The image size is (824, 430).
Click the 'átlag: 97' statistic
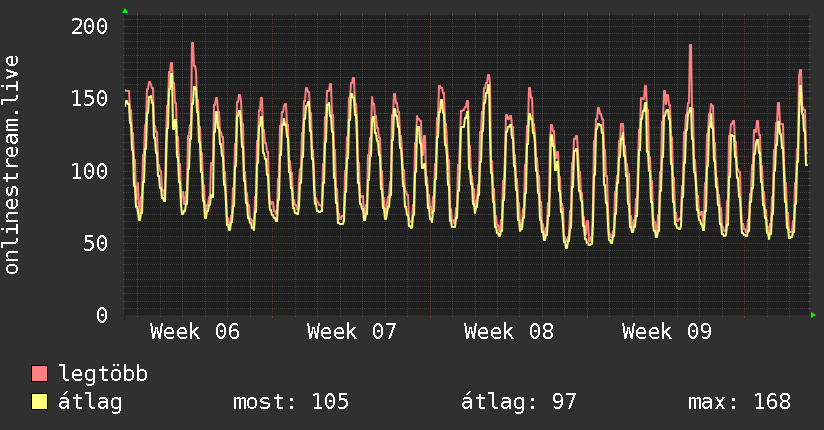coord(519,402)
